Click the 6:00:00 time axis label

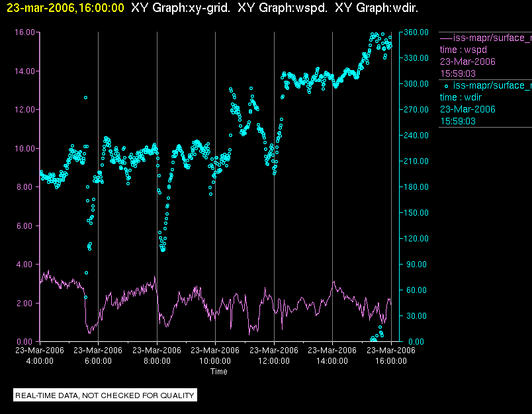coord(98,361)
